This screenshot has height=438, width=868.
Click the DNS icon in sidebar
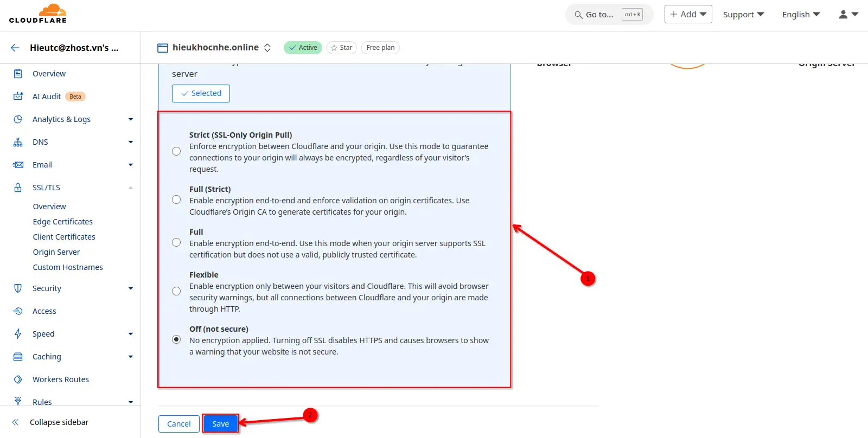tap(18, 142)
